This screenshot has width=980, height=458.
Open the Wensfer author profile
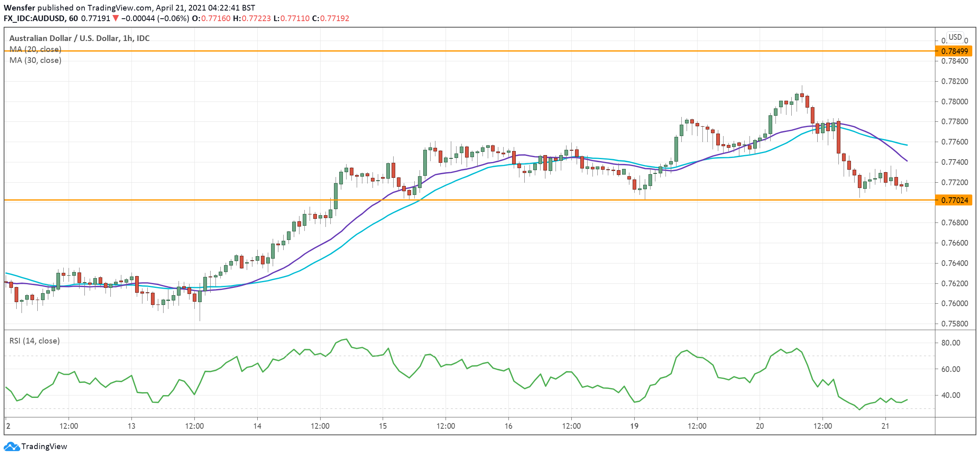[19, 7]
